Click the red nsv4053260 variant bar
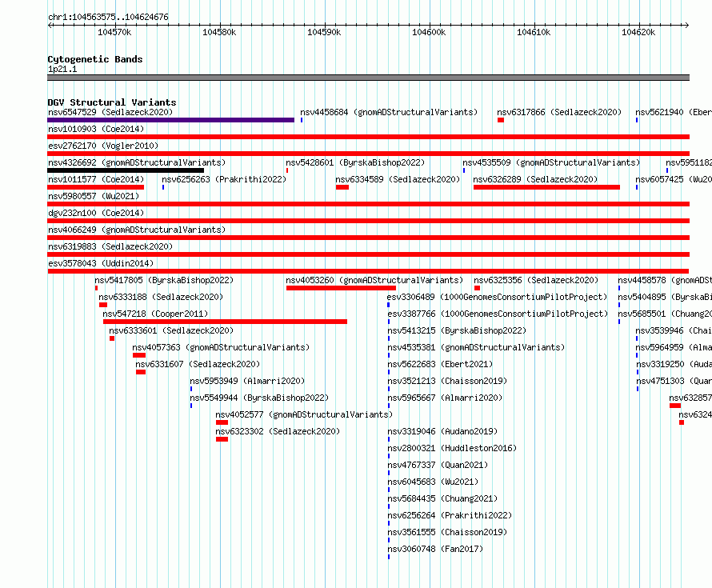The image size is (712, 588). [x=341, y=288]
